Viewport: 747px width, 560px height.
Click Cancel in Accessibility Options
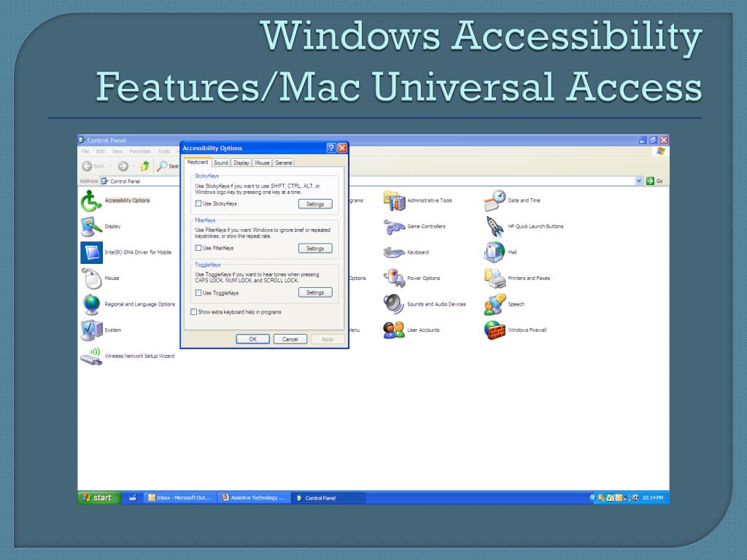pyautogui.click(x=290, y=339)
